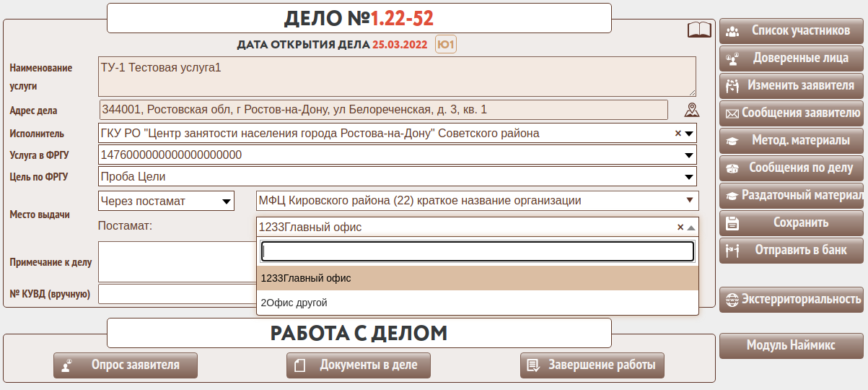The image size is (868, 390).
Task: Open Сообщения заявителю envelope button
Action: click(791, 113)
